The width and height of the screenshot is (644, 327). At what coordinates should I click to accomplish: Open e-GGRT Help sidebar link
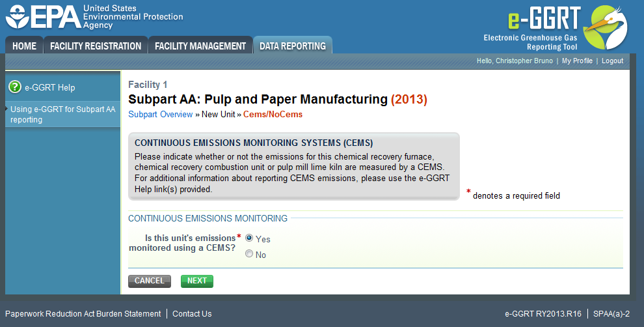coord(49,87)
